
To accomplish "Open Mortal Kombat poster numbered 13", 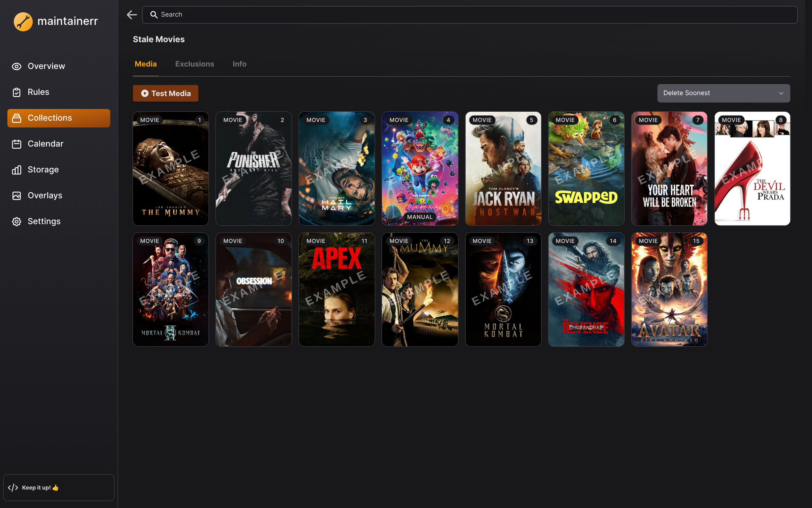I will [x=503, y=290].
